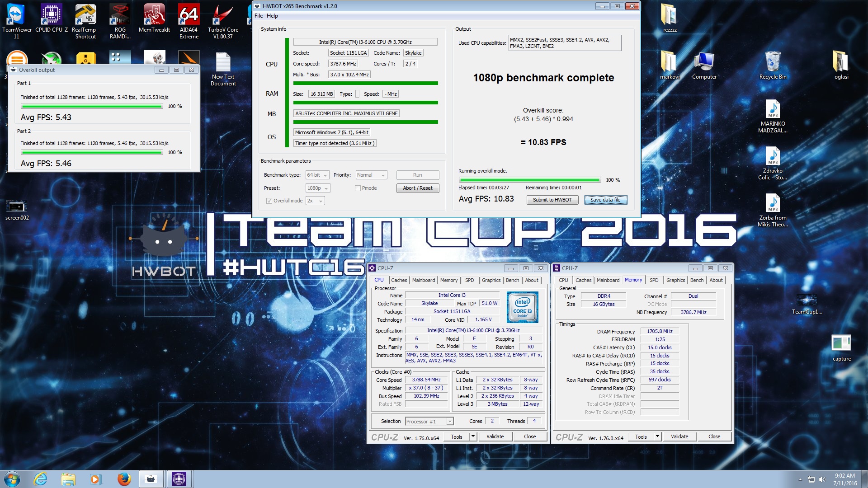Switch to SPD tab in right CPU-Z window

pyautogui.click(x=654, y=280)
